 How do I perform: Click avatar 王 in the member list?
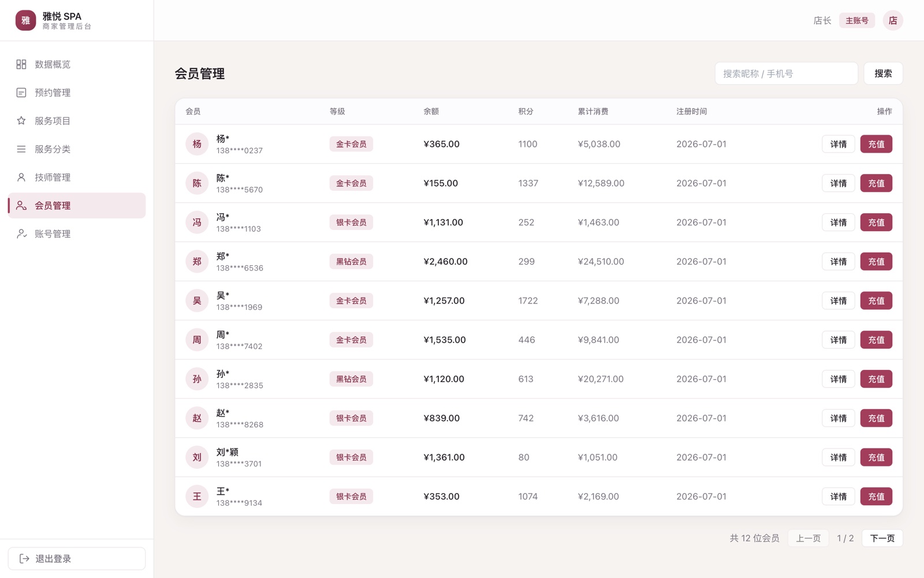pyautogui.click(x=197, y=497)
